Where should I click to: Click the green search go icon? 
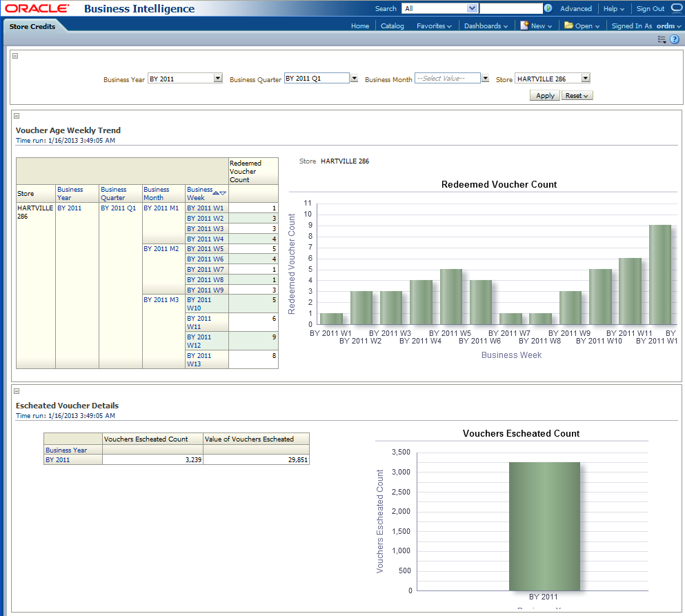click(x=548, y=9)
